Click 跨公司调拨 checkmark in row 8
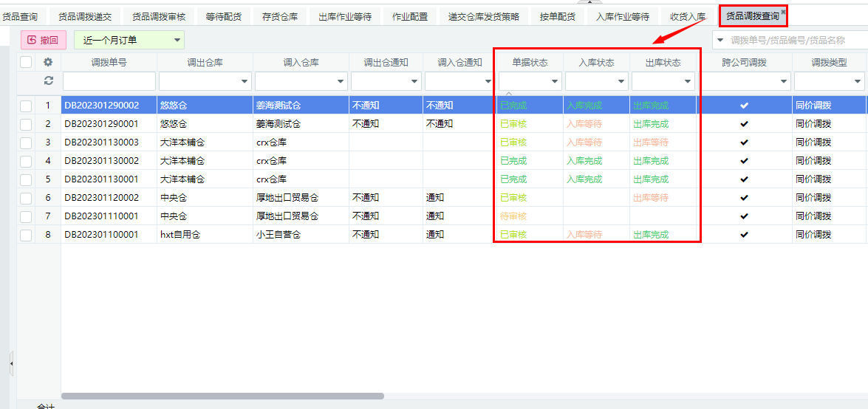 (745, 235)
